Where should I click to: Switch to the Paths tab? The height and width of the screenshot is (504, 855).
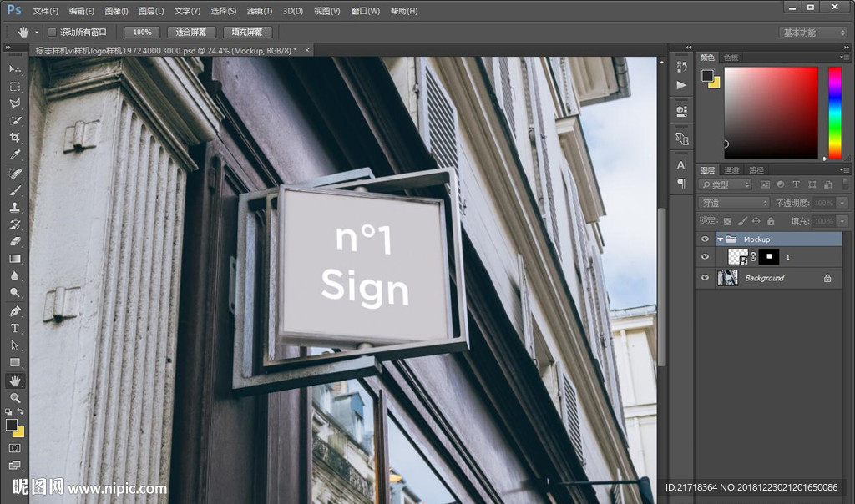756,170
